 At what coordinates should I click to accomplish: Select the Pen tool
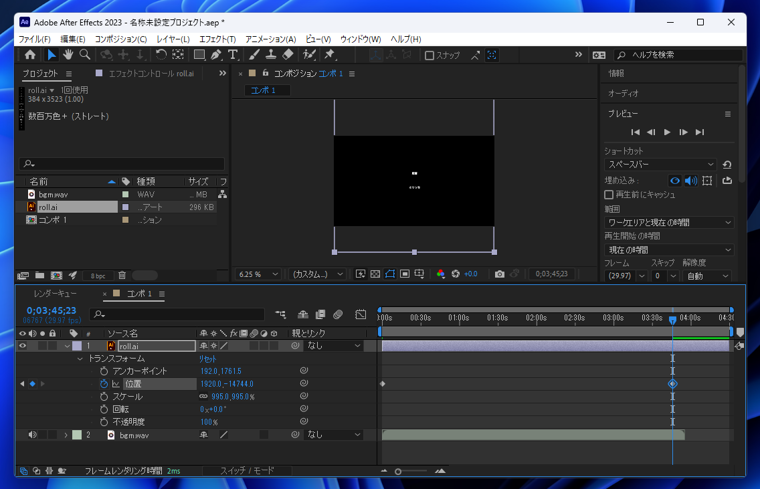(x=216, y=55)
